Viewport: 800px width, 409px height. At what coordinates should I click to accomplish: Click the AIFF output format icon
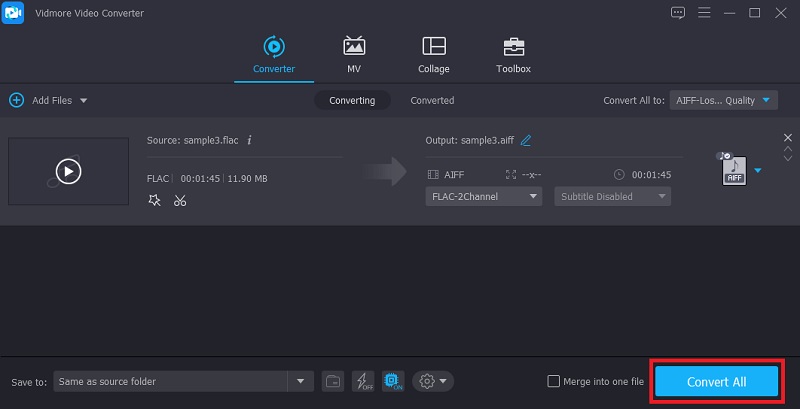tap(733, 170)
